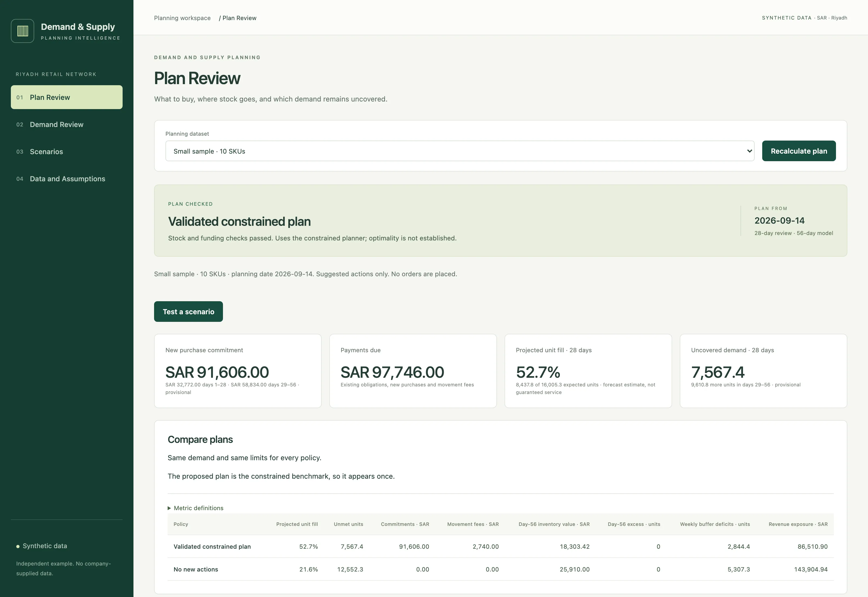Click the Planning workspace breadcrumb
This screenshot has height=597, width=868.
click(x=182, y=18)
